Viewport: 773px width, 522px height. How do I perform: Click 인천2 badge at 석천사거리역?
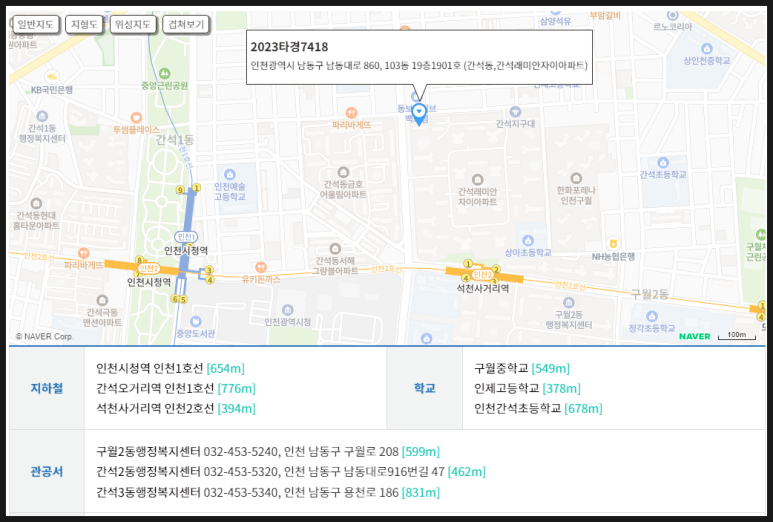pos(482,275)
